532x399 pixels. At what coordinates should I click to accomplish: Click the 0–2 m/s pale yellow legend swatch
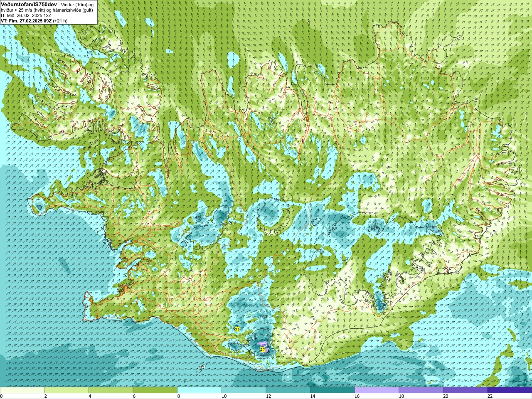[22, 390]
